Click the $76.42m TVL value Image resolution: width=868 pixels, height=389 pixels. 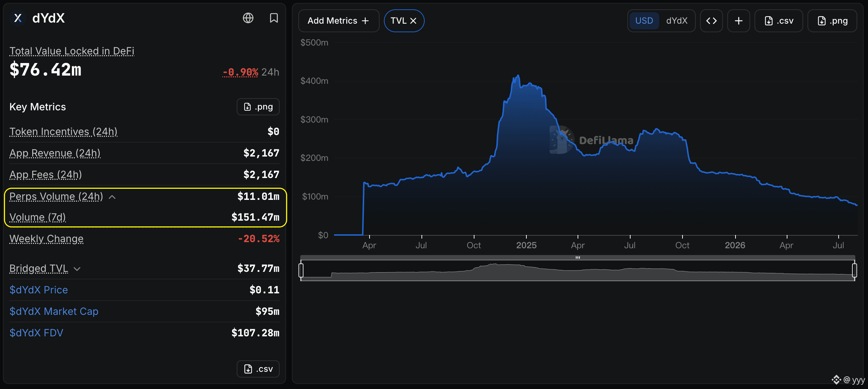click(x=45, y=69)
